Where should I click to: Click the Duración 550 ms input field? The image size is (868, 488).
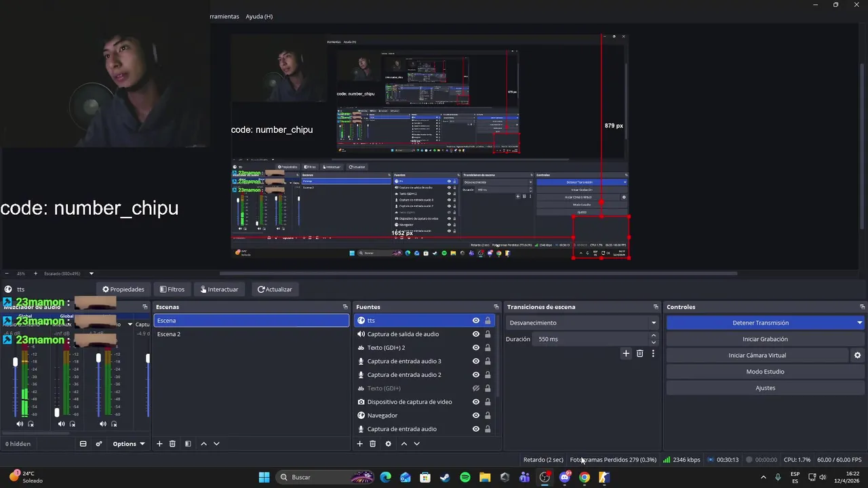coord(591,339)
